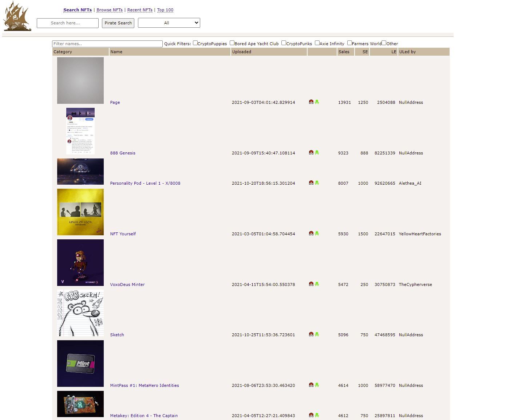This screenshot has height=420, width=514.
Task: Click the Mint pass card thumbnail
Action: click(80, 364)
